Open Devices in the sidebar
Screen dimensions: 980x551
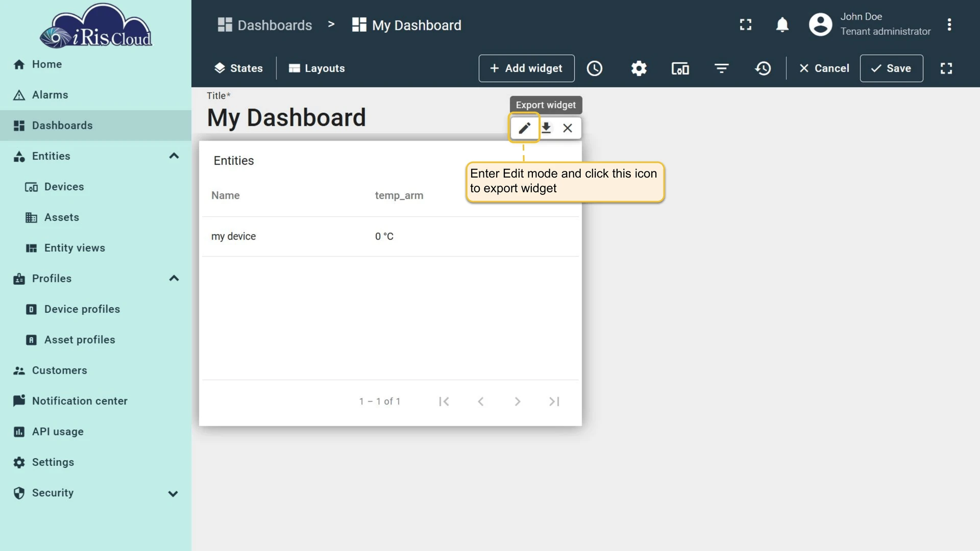pos(95,187)
